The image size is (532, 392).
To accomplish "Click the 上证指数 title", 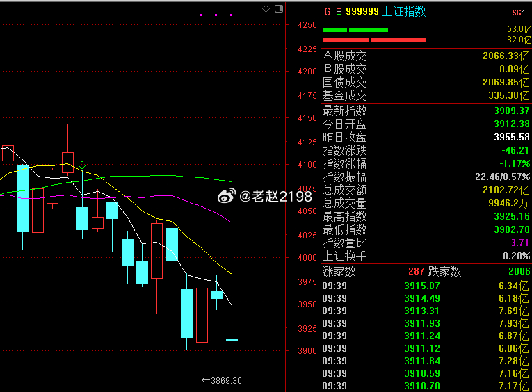I will click(x=404, y=12).
